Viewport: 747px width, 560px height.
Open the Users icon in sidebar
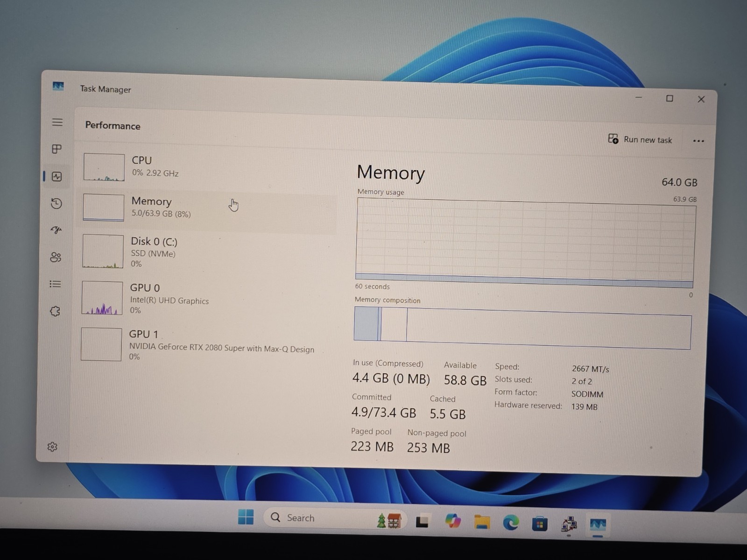[x=56, y=257]
